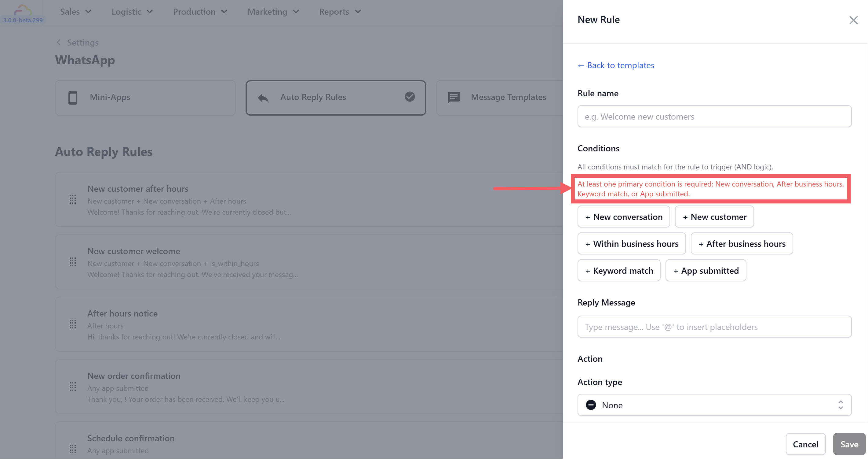Focus the Rule name input field
The height and width of the screenshot is (459, 868).
tap(714, 117)
